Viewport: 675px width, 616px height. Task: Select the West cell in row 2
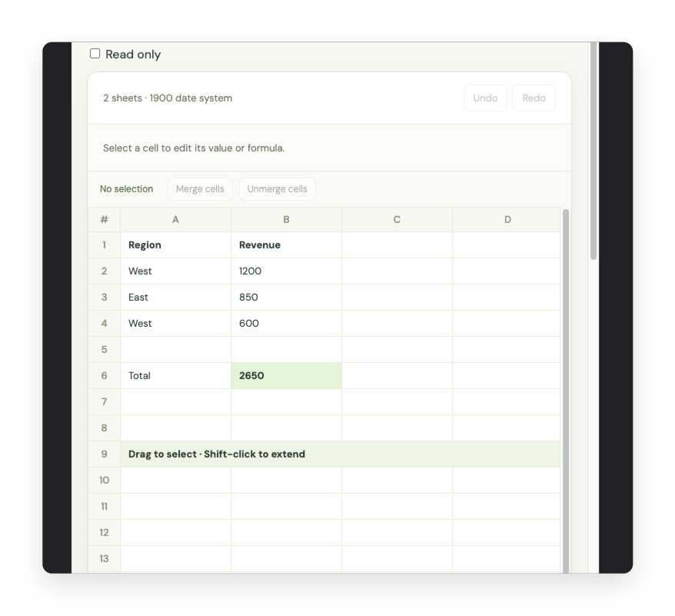[x=175, y=271]
